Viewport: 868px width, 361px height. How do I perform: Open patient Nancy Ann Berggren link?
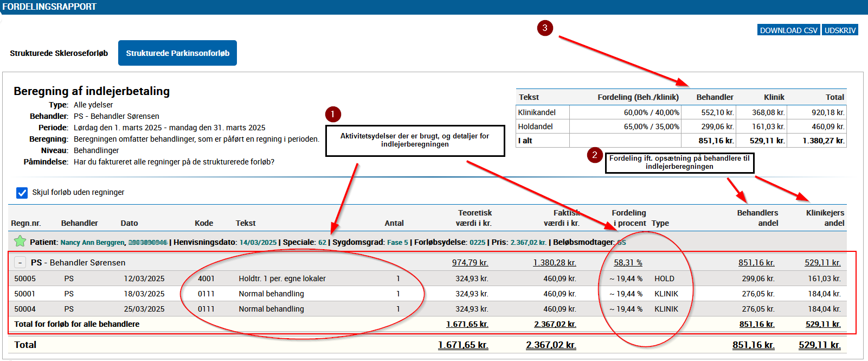tap(92, 243)
